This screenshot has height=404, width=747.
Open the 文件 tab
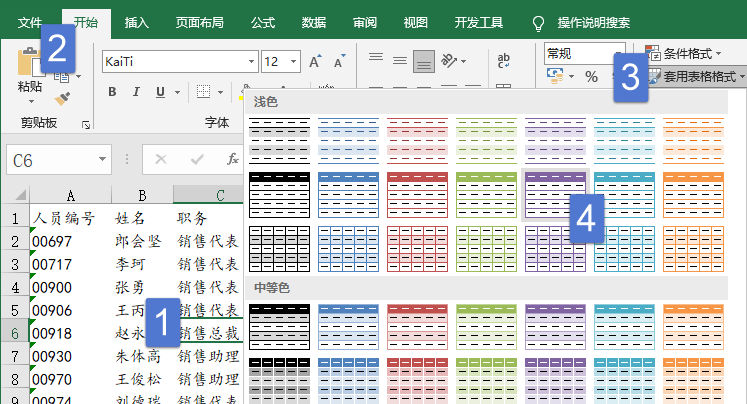click(30, 22)
